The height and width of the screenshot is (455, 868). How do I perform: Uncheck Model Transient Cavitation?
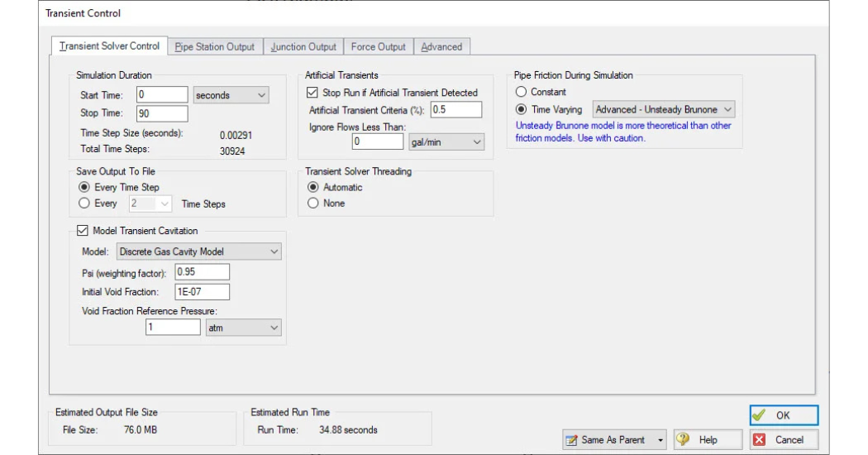[83, 231]
